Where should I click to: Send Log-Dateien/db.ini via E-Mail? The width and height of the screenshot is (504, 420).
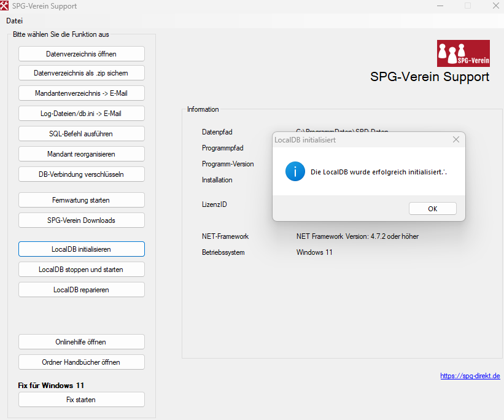coord(81,114)
